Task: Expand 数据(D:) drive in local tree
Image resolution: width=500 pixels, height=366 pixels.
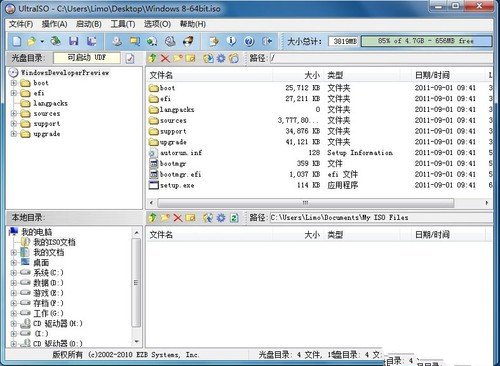Action: 14,283
